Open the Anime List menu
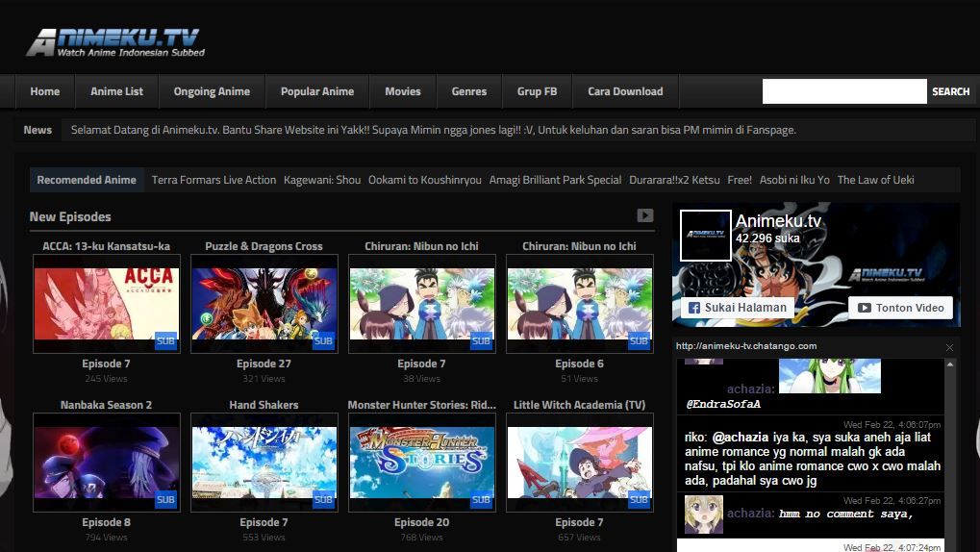The height and width of the screenshot is (552, 980). [117, 91]
